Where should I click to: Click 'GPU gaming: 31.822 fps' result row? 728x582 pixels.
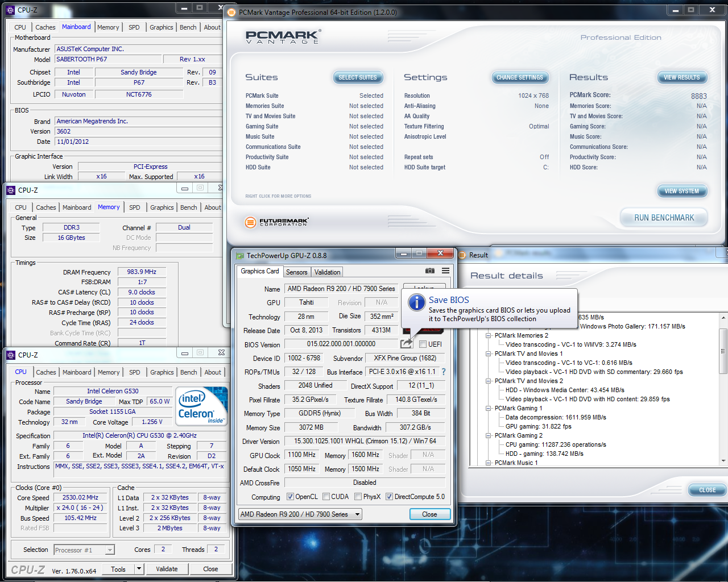pos(538,426)
